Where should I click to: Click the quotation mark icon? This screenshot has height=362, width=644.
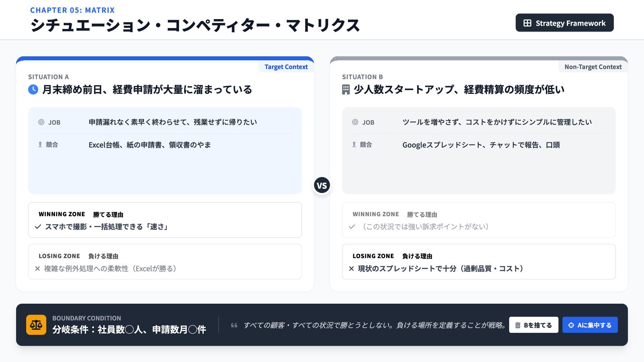coord(234,325)
